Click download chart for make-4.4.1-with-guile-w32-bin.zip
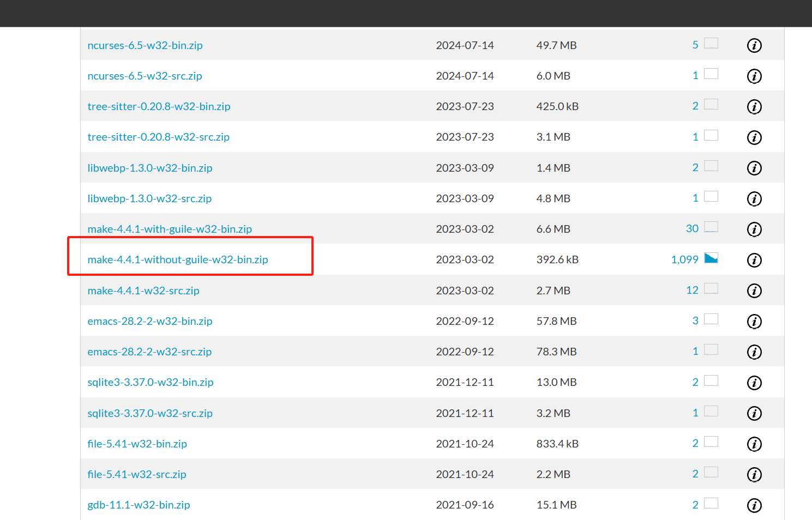This screenshot has width=812, height=520. (711, 227)
